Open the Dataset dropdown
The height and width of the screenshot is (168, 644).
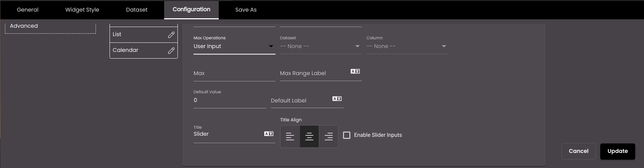320,46
